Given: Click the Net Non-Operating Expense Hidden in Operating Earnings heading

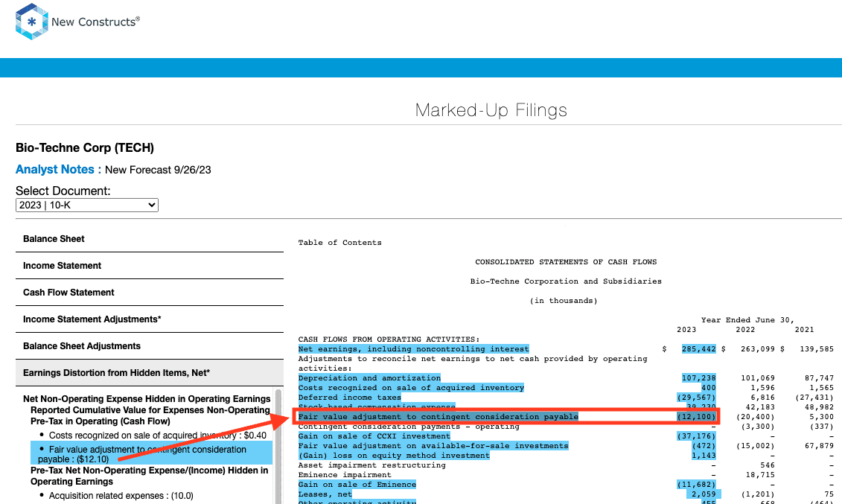Looking at the screenshot, I should tap(147, 399).
